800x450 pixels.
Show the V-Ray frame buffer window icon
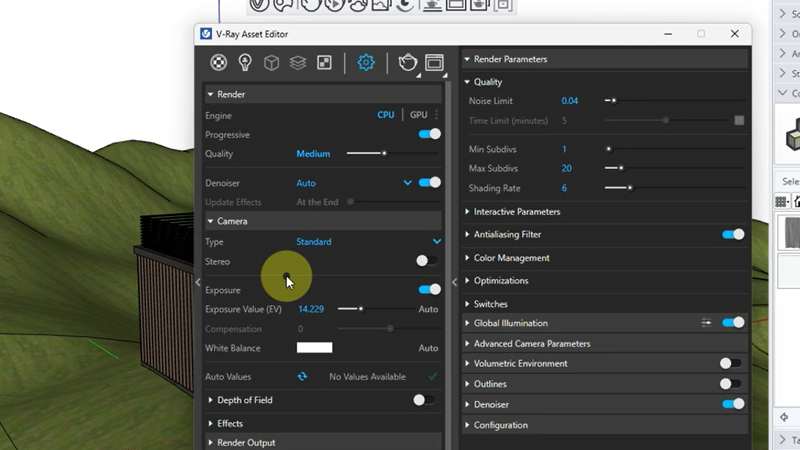434,63
